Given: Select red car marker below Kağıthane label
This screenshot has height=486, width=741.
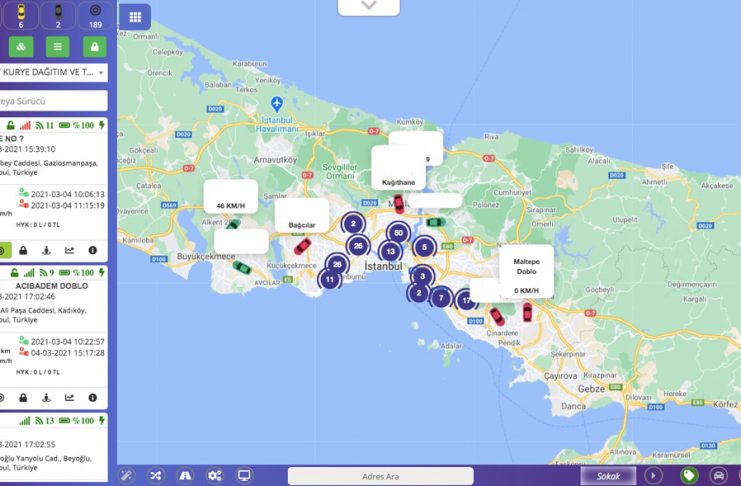Looking at the screenshot, I should tap(399, 204).
